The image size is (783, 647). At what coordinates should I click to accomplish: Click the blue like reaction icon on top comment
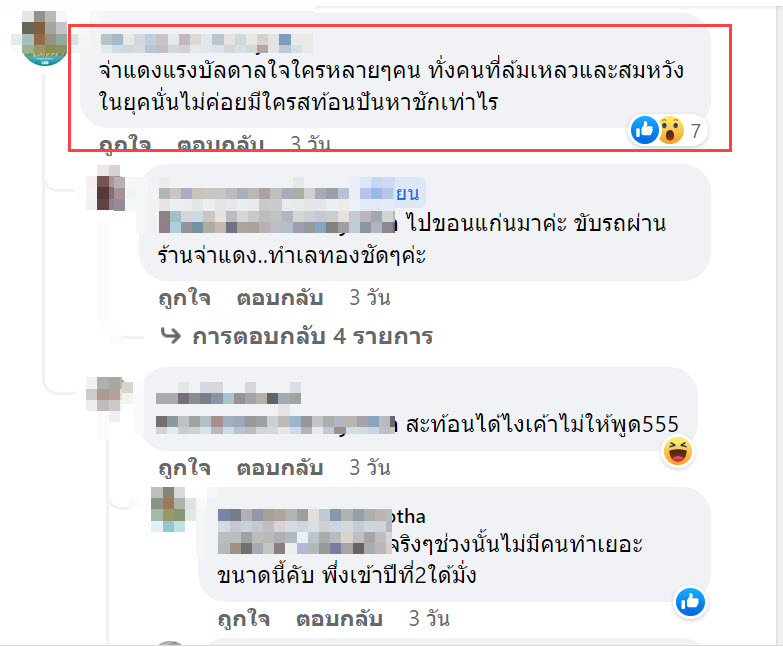pyautogui.click(x=645, y=130)
